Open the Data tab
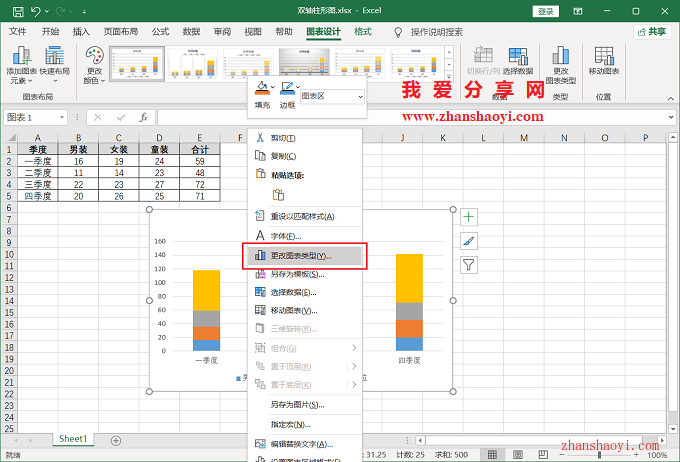 (x=191, y=32)
